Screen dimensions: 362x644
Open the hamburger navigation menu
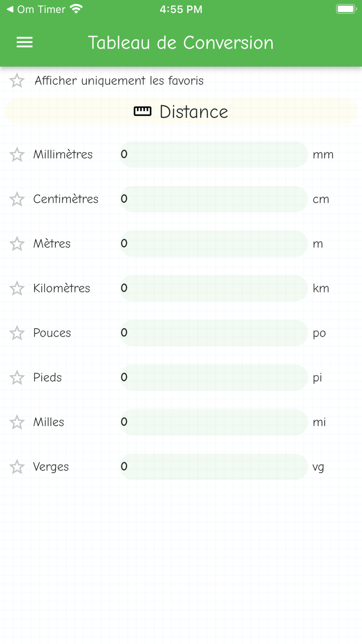pyautogui.click(x=24, y=42)
